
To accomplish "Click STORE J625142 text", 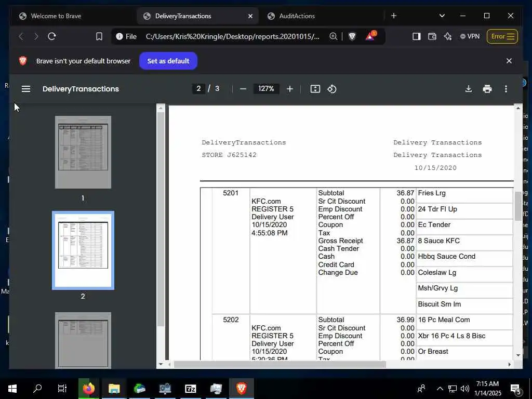I will click(x=229, y=155).
